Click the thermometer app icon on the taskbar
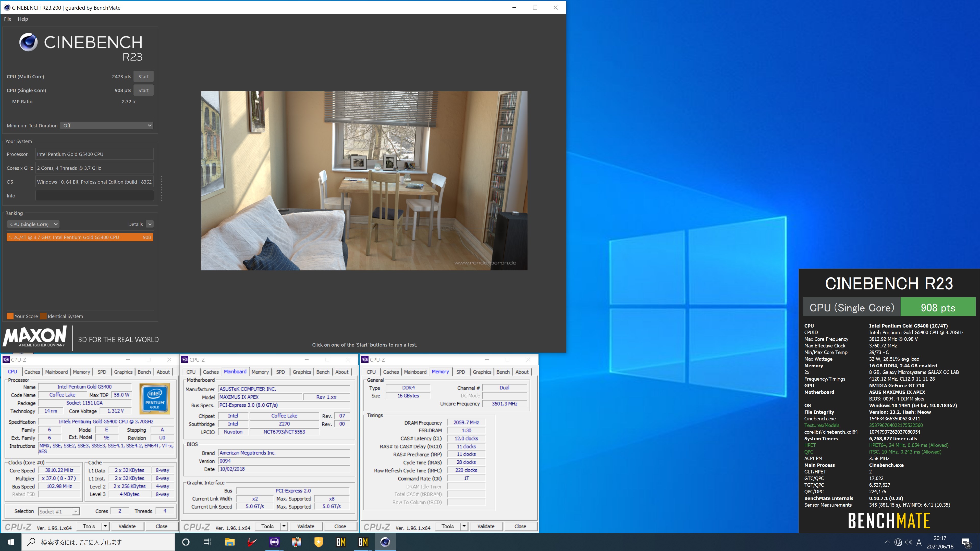 [296, 542]
